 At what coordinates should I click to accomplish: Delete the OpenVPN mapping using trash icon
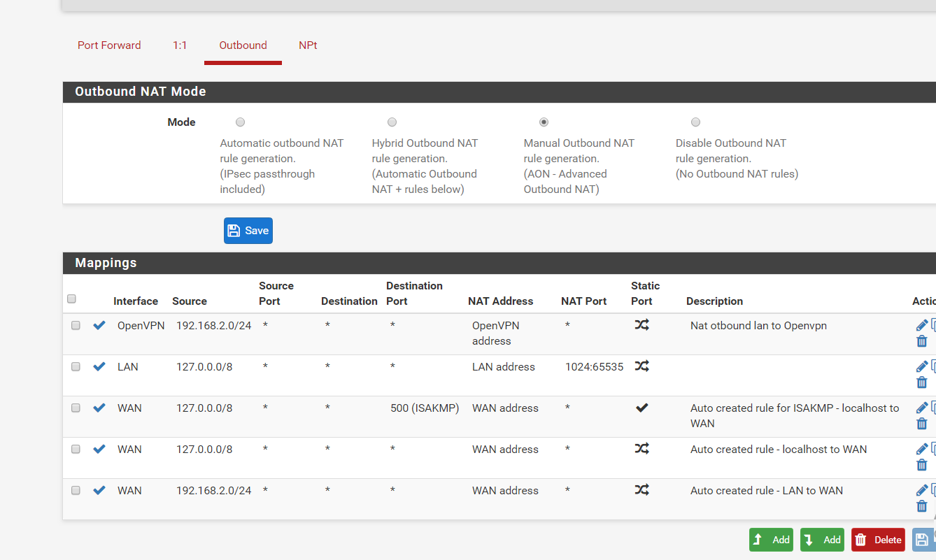pyautogui.click(x=921, y=342)
